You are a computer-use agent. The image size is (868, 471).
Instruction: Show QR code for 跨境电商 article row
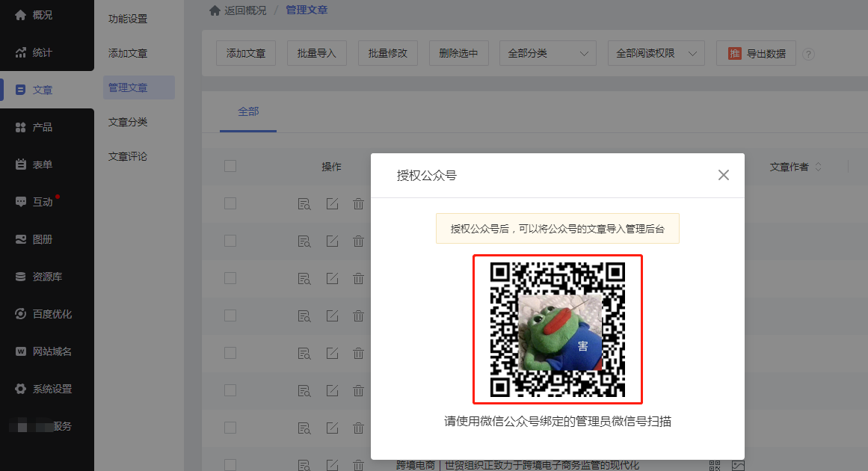point(715,466)
